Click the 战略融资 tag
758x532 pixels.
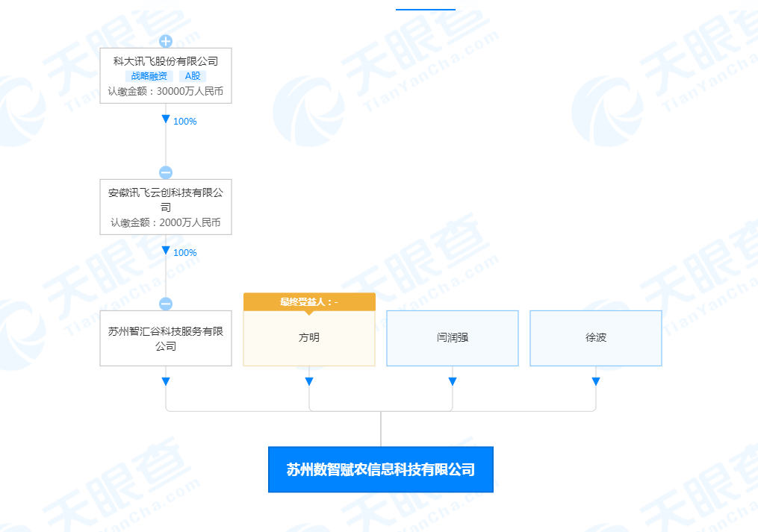149,76
